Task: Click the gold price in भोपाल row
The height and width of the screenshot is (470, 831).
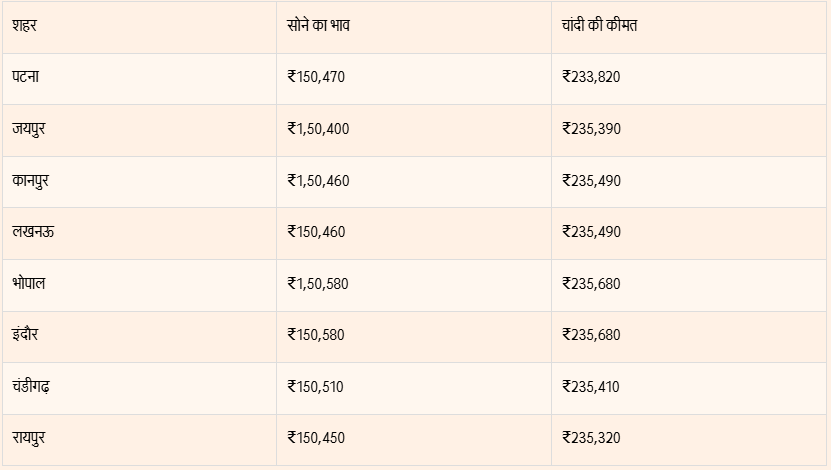Action: pos(318,284)
